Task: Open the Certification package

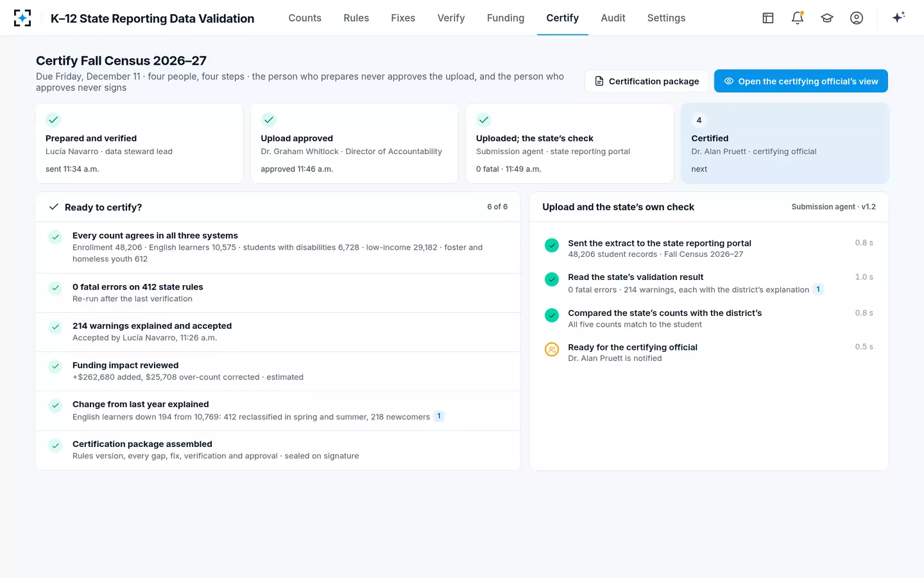Action: (647, 81)
